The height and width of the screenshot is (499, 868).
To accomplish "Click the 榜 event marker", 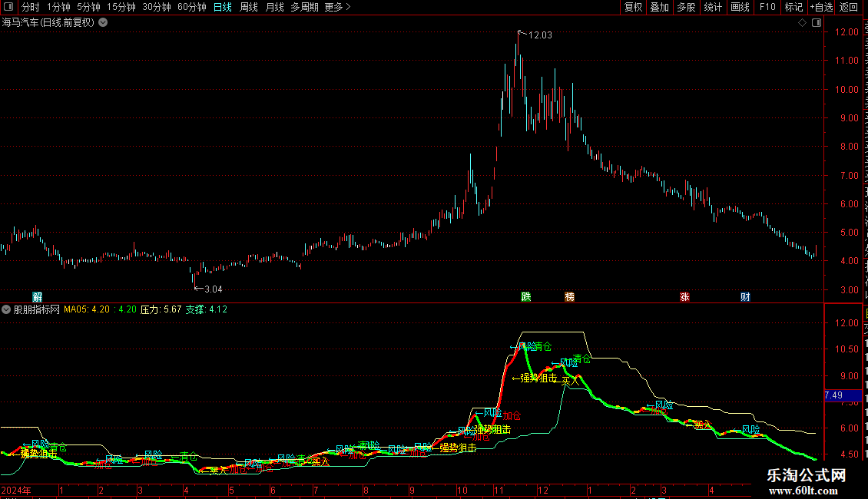I will [x=570, y=297].
